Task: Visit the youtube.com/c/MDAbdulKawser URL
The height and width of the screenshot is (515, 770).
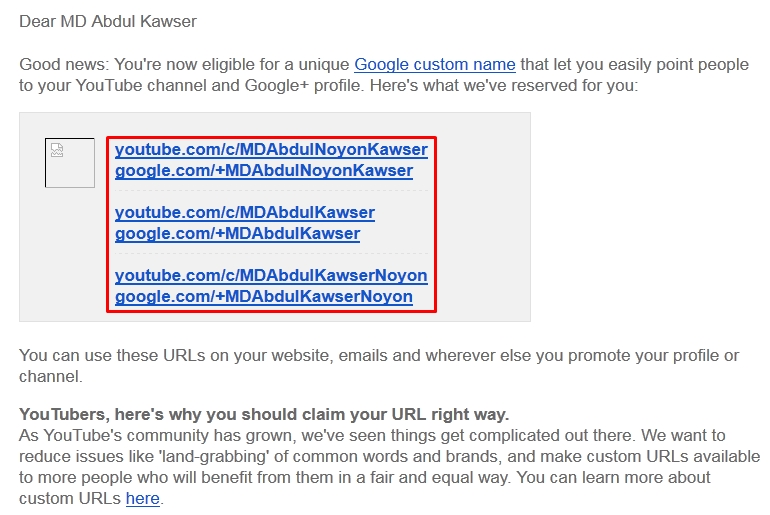Action: [x=244, y=212]
